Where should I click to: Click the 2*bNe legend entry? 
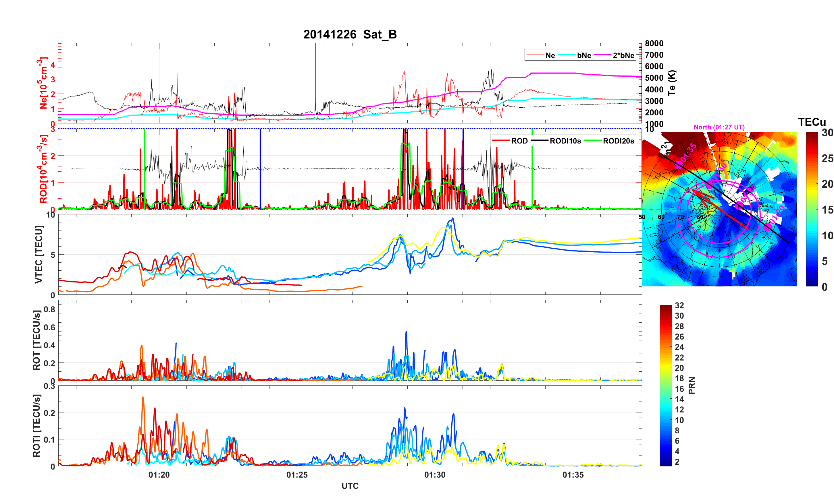(623, 55)
